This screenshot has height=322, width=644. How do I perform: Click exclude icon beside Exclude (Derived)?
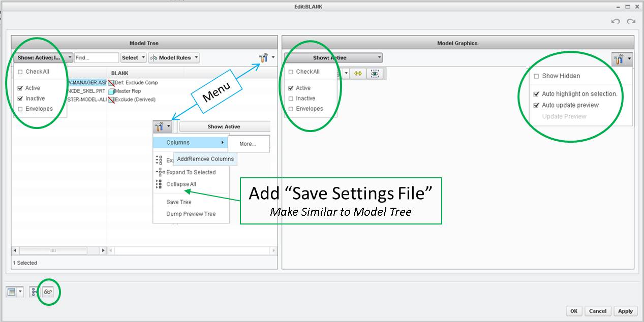pos(111,100)
